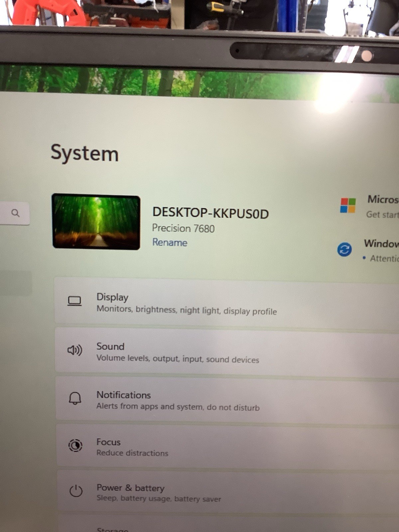The width and height of the screenshot is (399, 532).
Task: Click the bamboo forest desktop thumbnail
Action: click(x=96, y=222)
